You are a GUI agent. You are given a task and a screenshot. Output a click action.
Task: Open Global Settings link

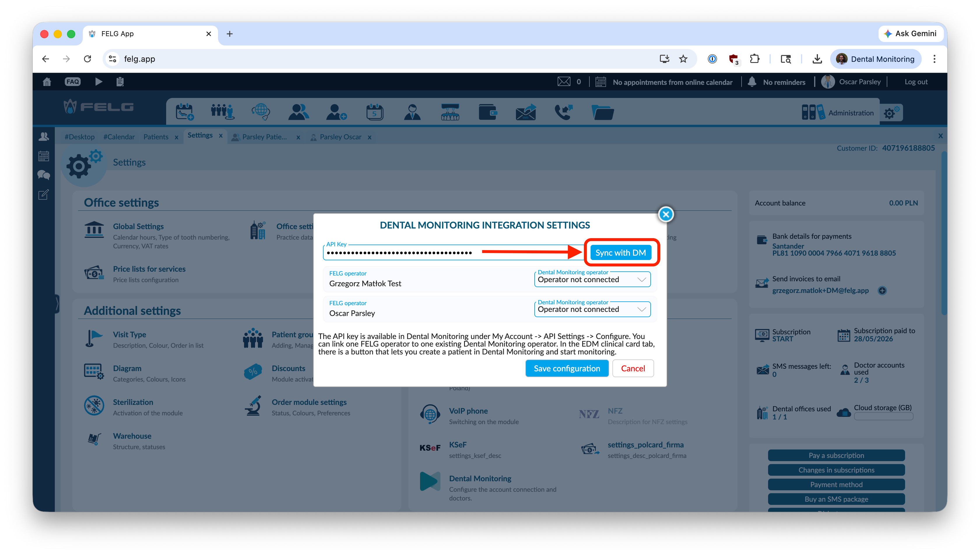click(x=138, y=226)
